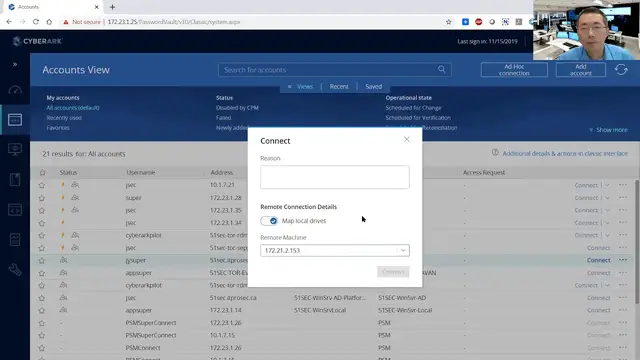Click the refresh accounts icon

click(621, 70)
